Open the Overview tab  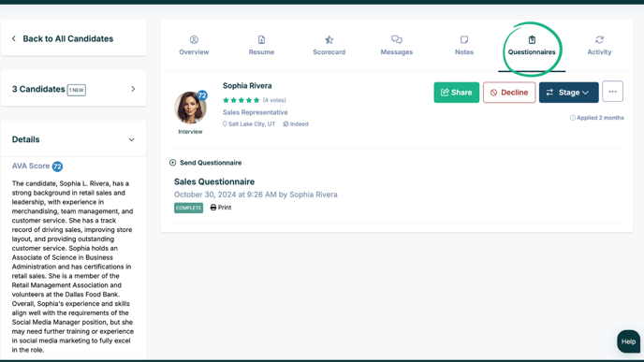[194, 46]
